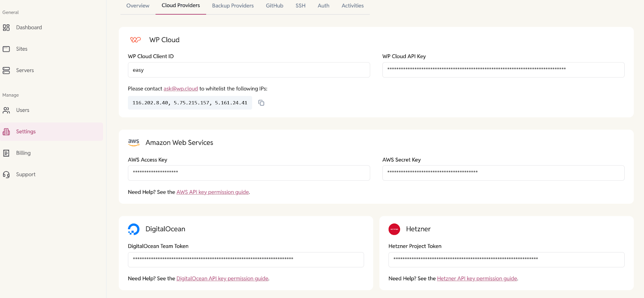Go to the GitHub tab
644x298 pixels.
[x=275, y=6]
